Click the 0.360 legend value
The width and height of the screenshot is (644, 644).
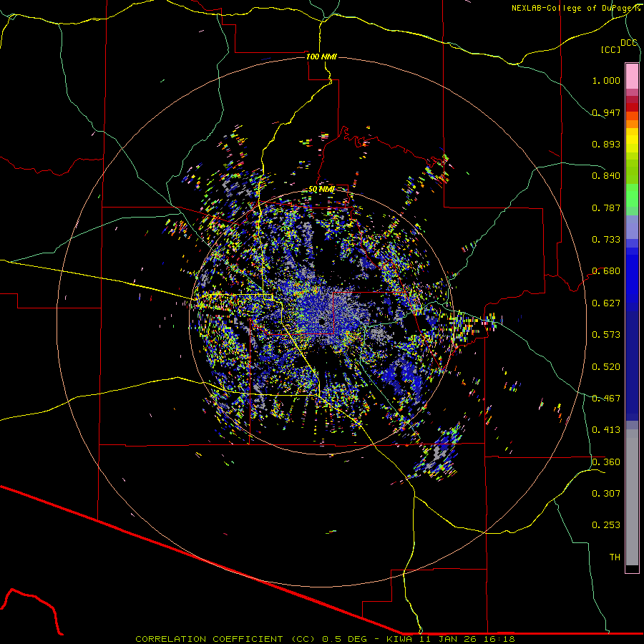click(606, 462)
